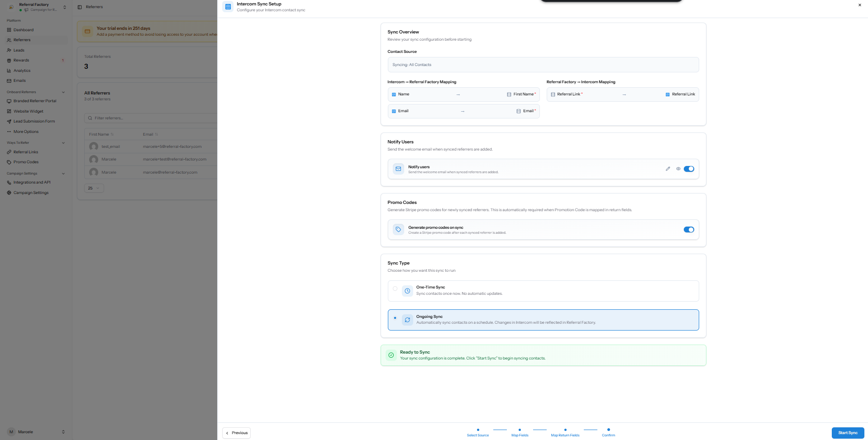Click the Integrations and API icon

tap(9, 182)
